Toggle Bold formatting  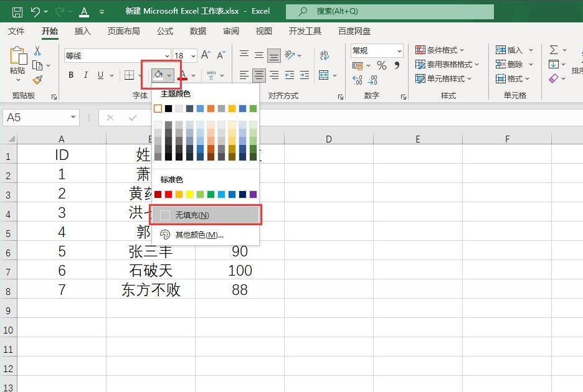point(71,75)
